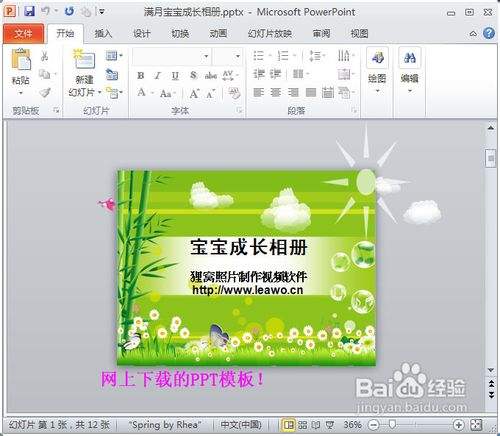Switch to Reading view
500x436 pixels.
316,425
